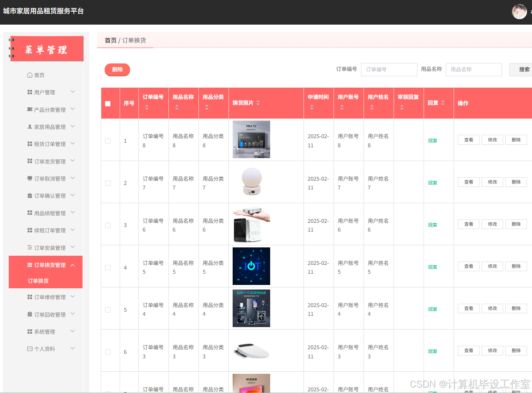Click the 订单编号 search input field

click(x=389, y=70)
